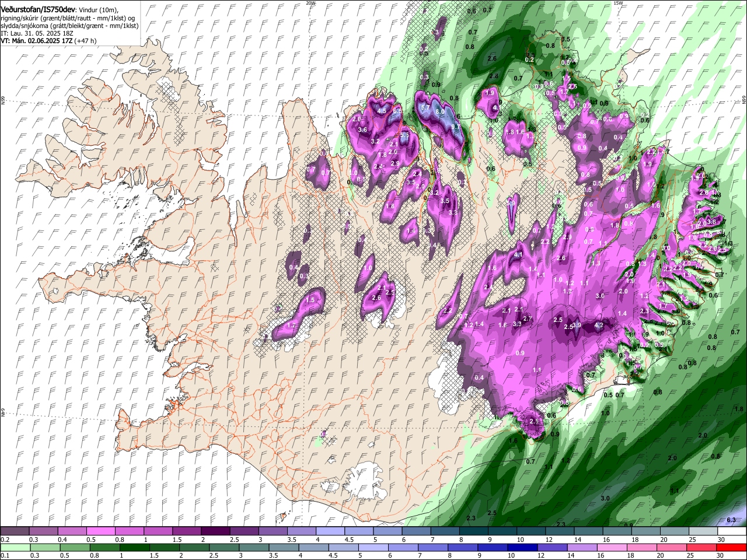
Task: Select the crimson 25 swatch in bottom legend row
Action: pyautogui.click(x=702, y=547)
